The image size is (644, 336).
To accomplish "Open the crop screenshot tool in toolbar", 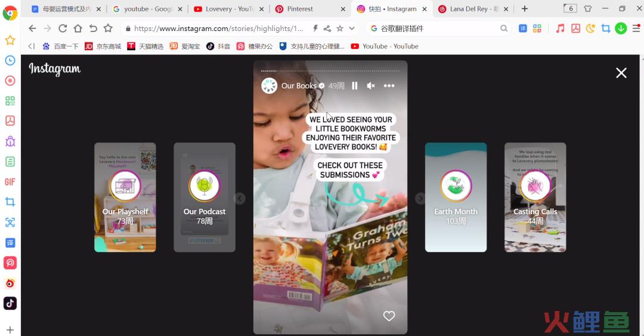I will pyautogui.click(x=605, y=29).
